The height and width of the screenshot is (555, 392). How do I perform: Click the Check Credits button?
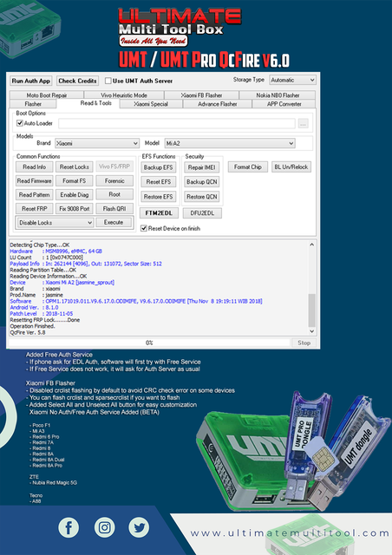(x=77, y=81)
